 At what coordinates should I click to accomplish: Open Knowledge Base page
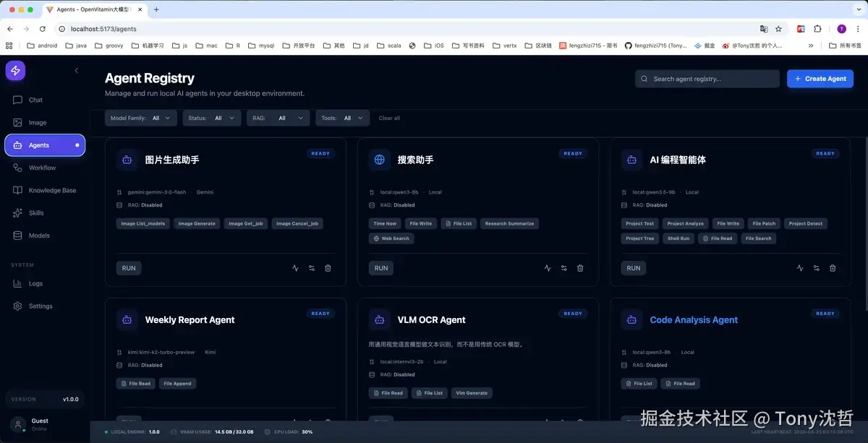coord(45,190)
